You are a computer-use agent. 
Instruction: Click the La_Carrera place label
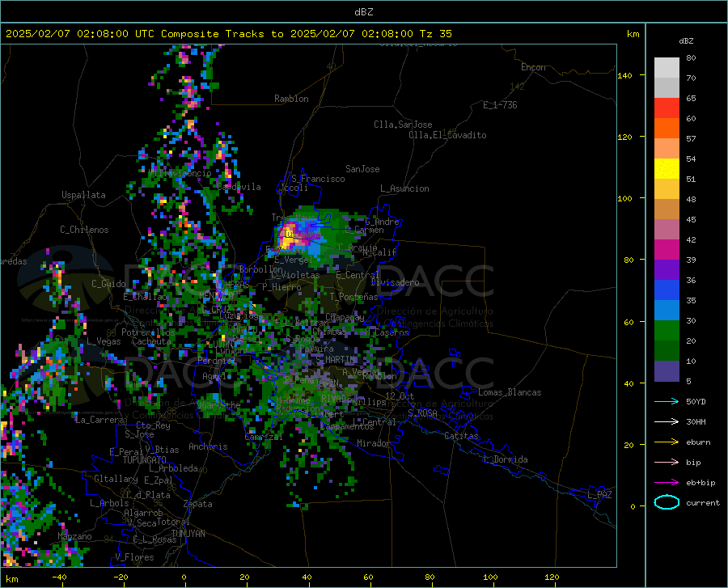click(x=99, y=420)
